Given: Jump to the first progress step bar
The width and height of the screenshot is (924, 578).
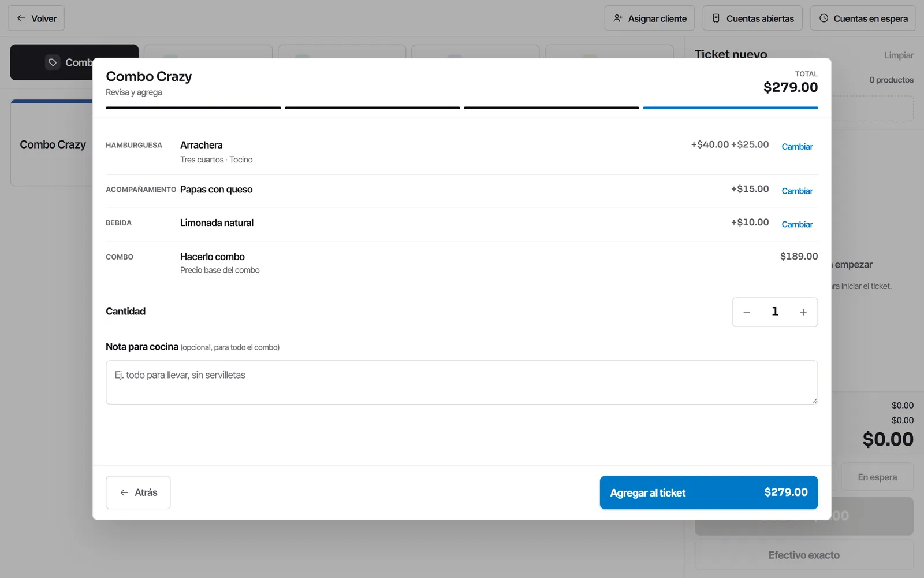Looking at the screenshot, I should [x=193, y=108].
